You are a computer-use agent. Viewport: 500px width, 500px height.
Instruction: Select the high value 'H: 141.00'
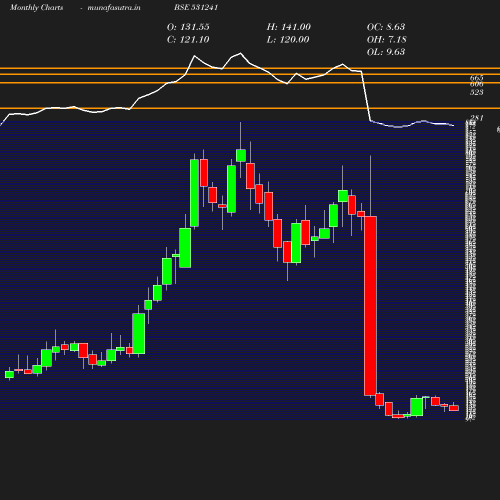289,27
